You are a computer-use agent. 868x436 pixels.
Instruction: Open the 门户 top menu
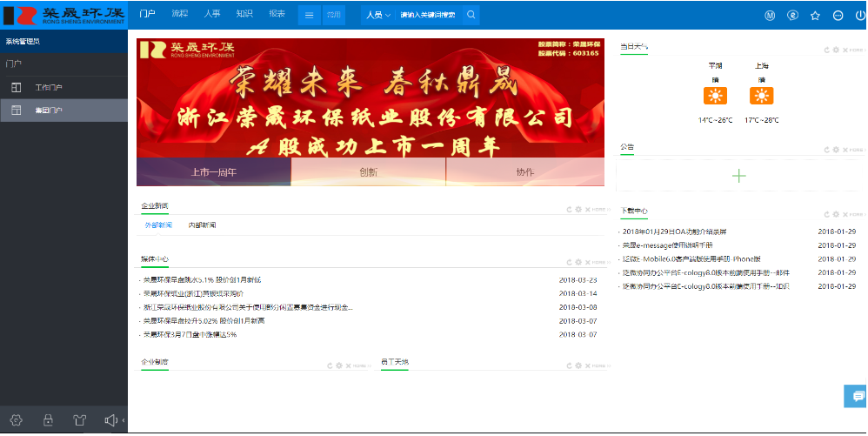pos(147,14)
